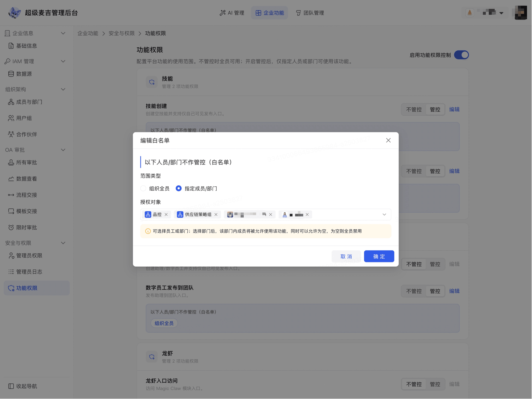Collapse the 组织架构 sidebar section
This screenshot has width=532, height=399.
click(63, 90)
